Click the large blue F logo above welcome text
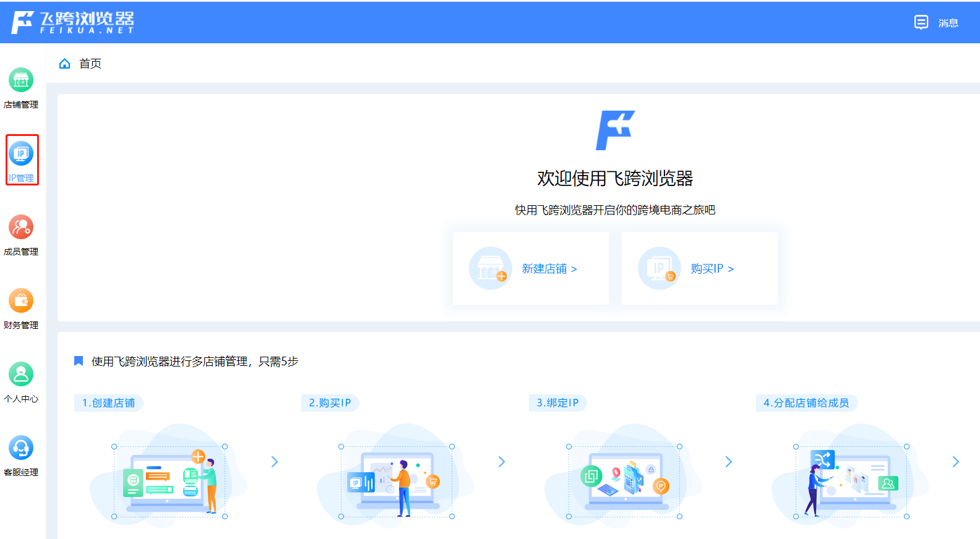The width and height of the screenshot is (980, 539). coord(615,130)
